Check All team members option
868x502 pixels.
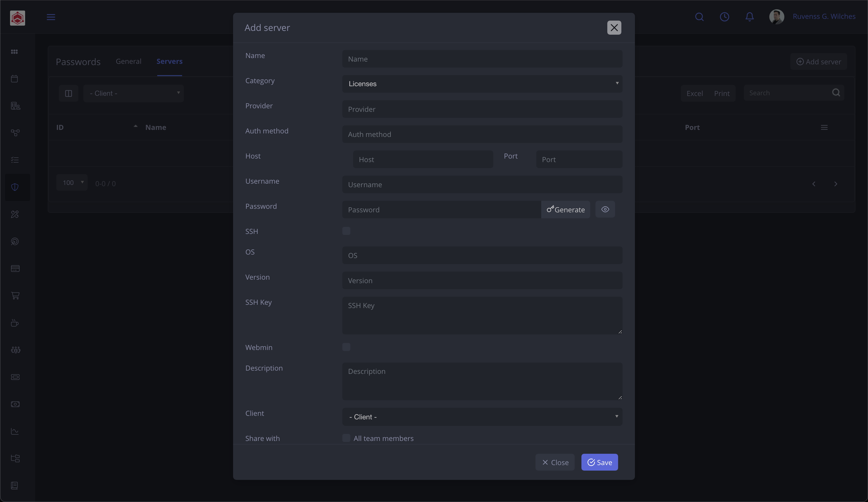point(346,438)
